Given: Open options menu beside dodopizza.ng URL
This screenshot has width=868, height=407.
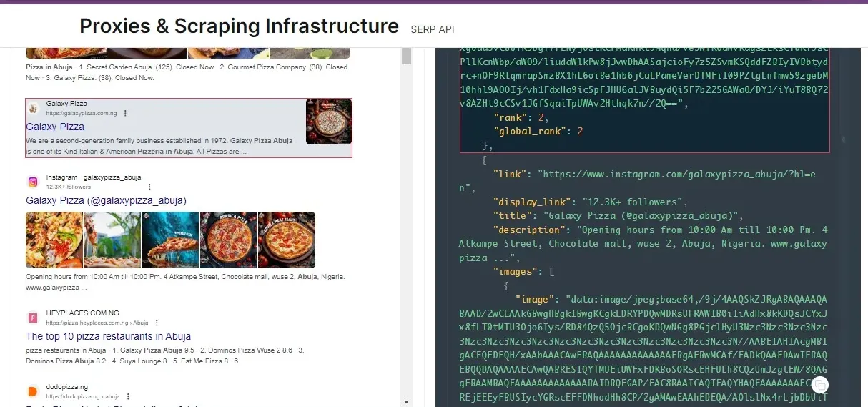Looking at the screenshot, I should (128, 396).
